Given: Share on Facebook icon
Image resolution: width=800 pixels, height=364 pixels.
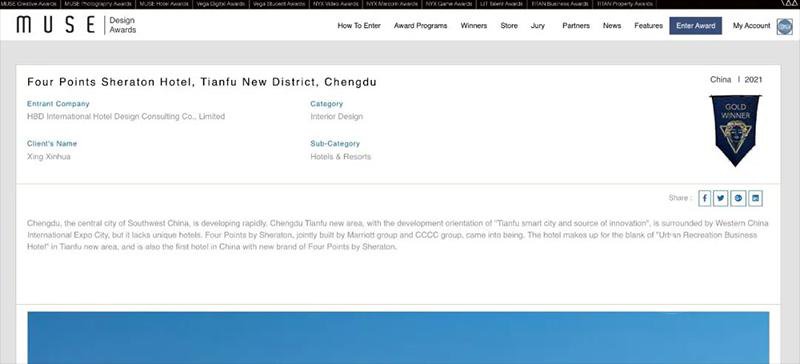Looking at the screenshot, I should 705,198.
